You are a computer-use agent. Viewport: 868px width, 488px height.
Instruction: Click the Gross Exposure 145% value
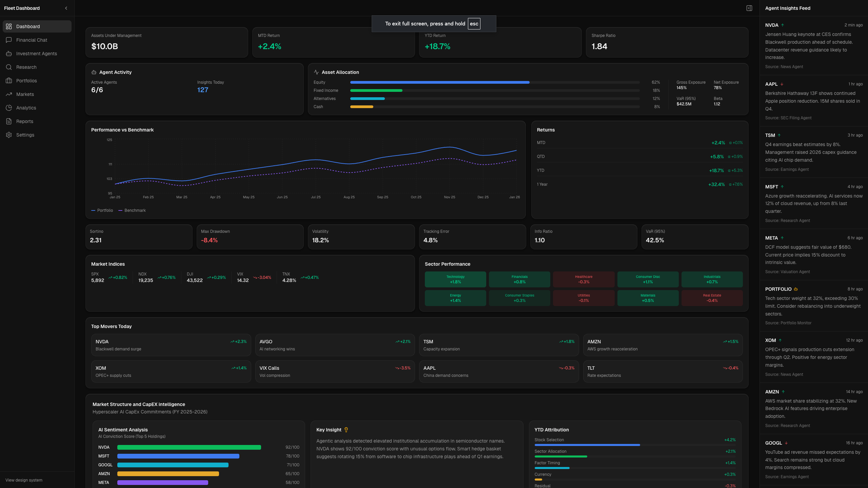click(x=682, y=88)
